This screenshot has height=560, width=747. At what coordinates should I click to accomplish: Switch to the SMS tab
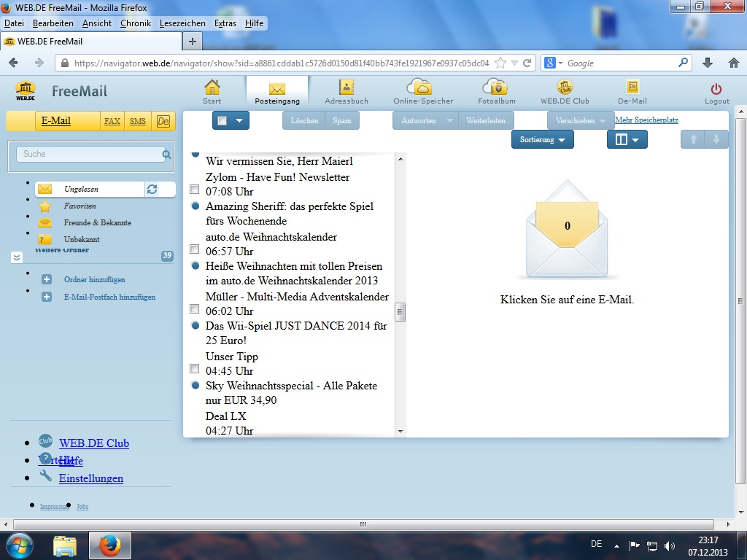[138, 121]
